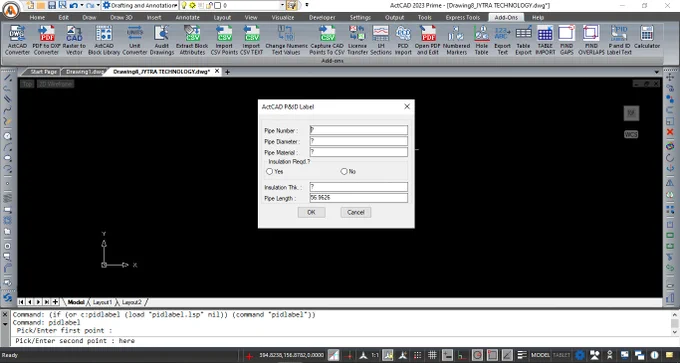Open the Home ribbon tab
The image size is (680, 363).
37,17
